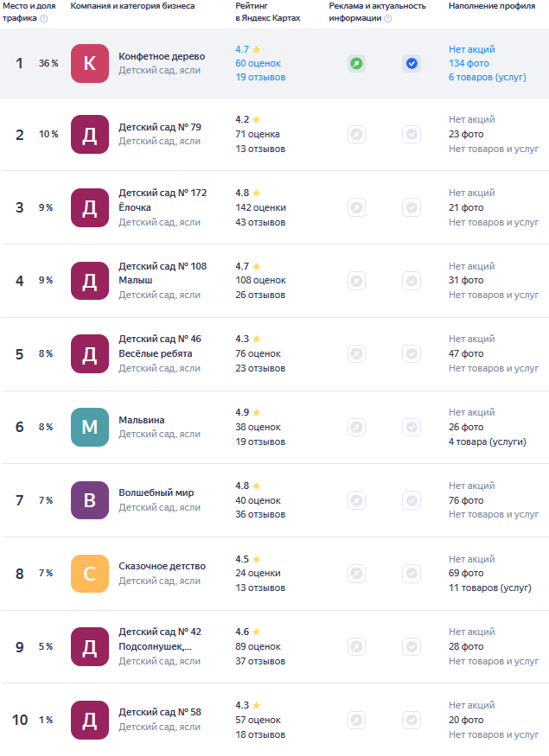The image size is (549, 756).
Task: Click the grey advertising icon for Детский сад № 58
Action: pos(356,720)
